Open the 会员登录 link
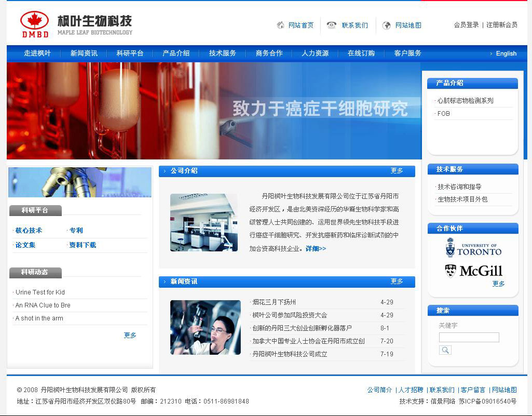This screenshot has width=532, height=416. tap(466, 25)
